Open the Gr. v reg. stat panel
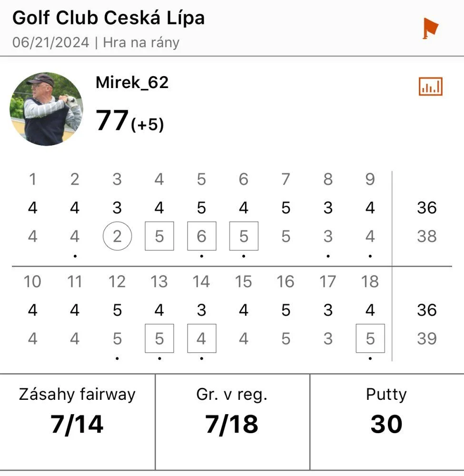This screenshot has width=464, height=476. [x=232, y=422]
